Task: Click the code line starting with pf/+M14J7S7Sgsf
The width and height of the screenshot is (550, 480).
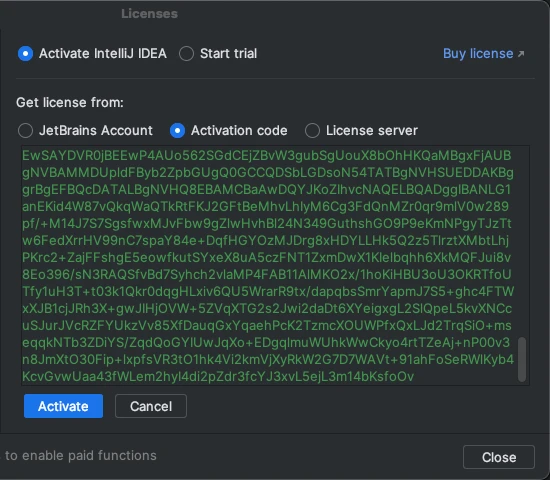Action: click(x=267, y=224)
